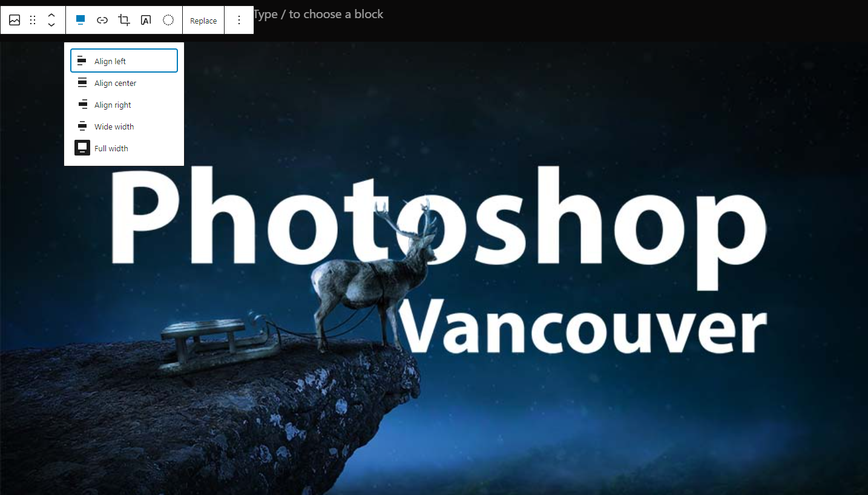Choose Align left from menu

tap(124, 61)
